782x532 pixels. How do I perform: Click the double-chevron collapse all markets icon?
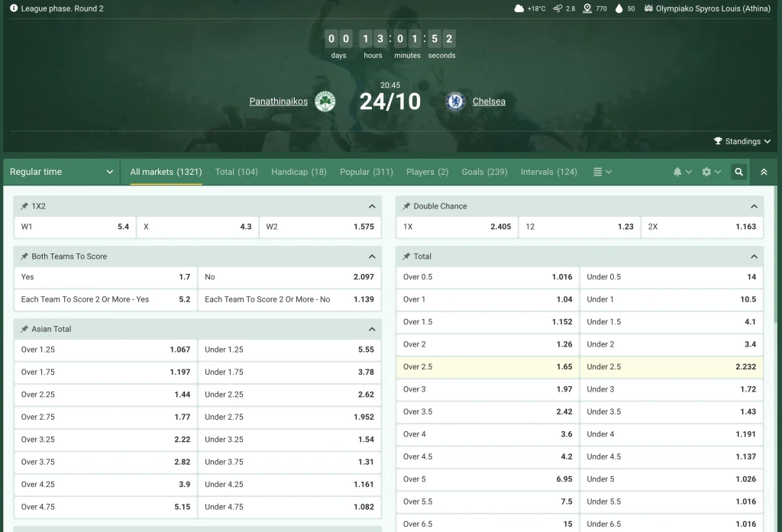point(764,172)
